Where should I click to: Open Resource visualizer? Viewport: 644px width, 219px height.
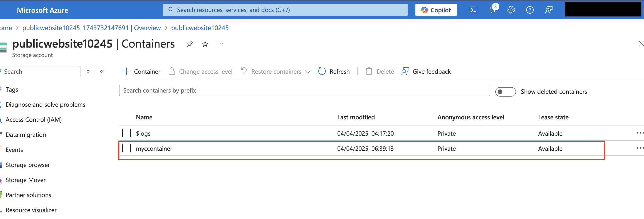(x=31, y=210)
